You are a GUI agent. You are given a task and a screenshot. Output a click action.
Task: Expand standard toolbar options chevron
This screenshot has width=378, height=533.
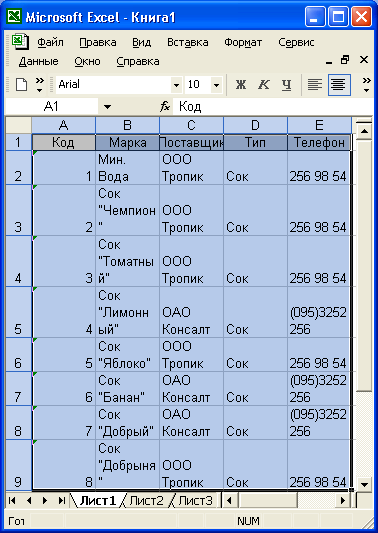tap(40, 85)
